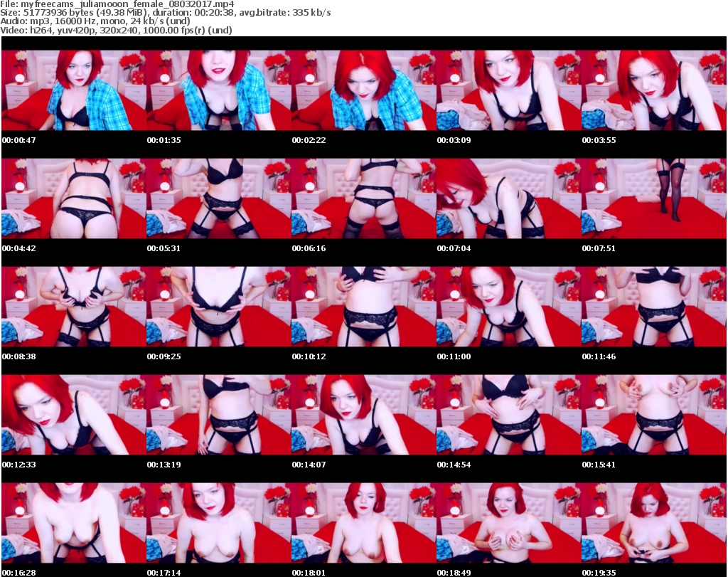Select the thumbnail frame at 00:15:41
Screen dimensions: 728x577
point(654,415)
